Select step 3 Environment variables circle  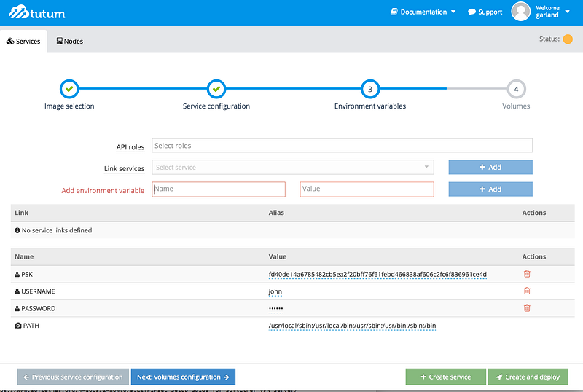coord(370,89)
